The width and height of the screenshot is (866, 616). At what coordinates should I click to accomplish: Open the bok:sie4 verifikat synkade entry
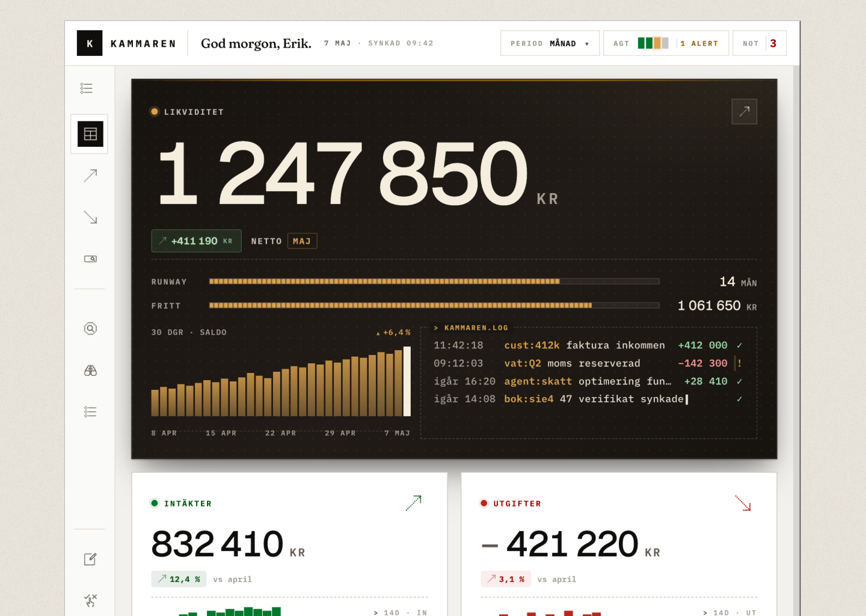click(x=588, y=399)
